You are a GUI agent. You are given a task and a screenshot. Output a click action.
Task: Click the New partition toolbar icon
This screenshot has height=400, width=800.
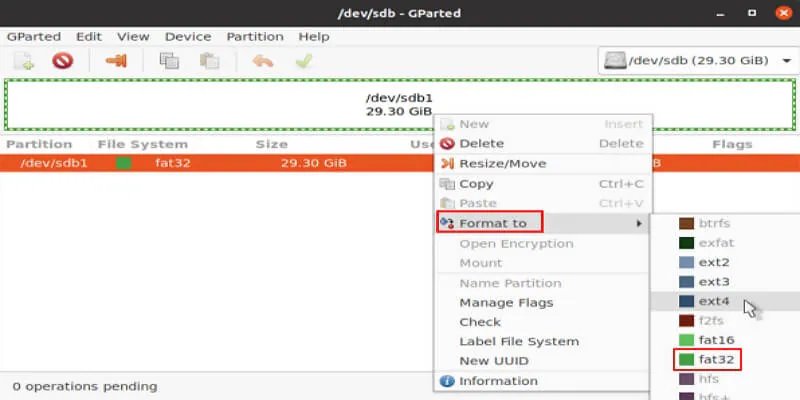[24, 61]
